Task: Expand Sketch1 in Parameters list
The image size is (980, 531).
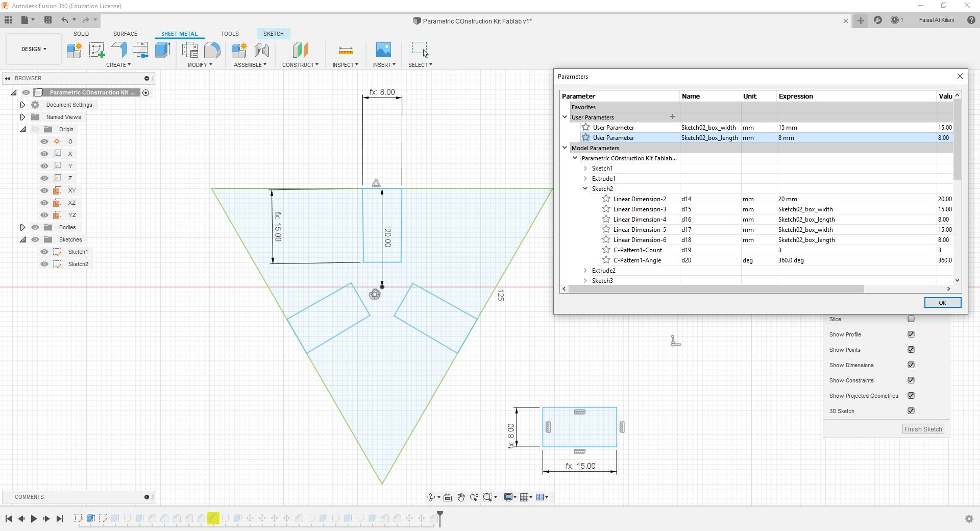Action: click(585, 168)
